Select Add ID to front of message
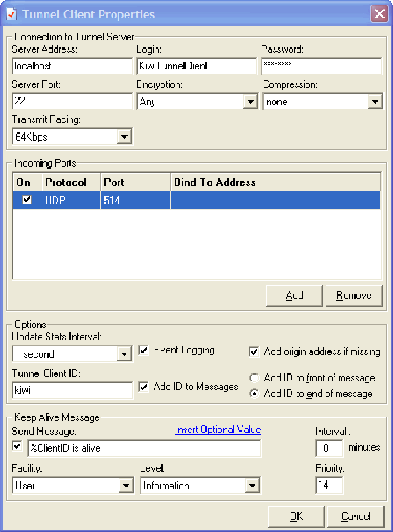This screenshot has width=393, height=532. (254, 378)
